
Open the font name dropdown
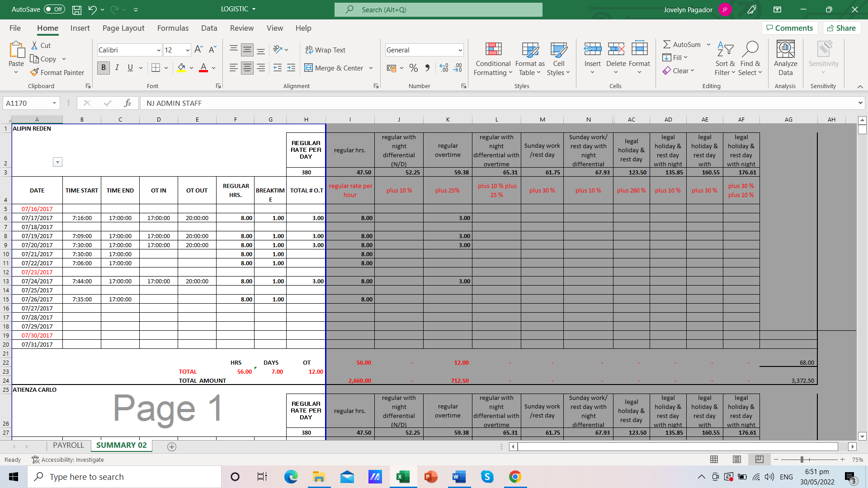159,50
